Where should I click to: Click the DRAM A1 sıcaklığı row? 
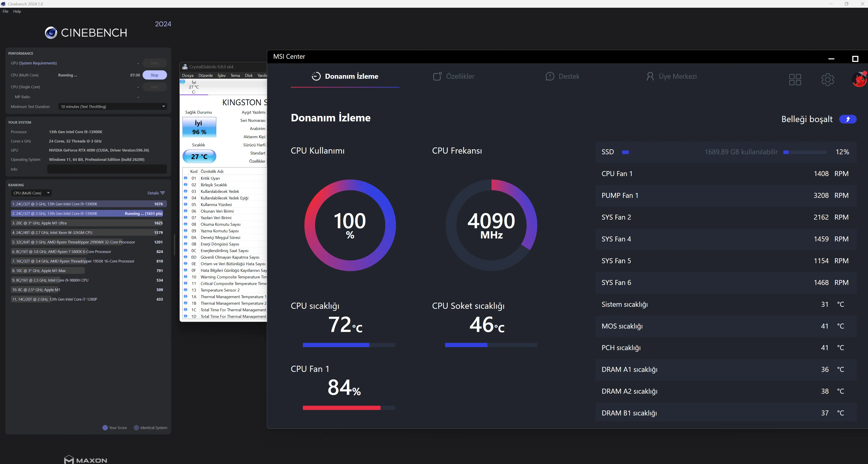(x=726, y=370)
